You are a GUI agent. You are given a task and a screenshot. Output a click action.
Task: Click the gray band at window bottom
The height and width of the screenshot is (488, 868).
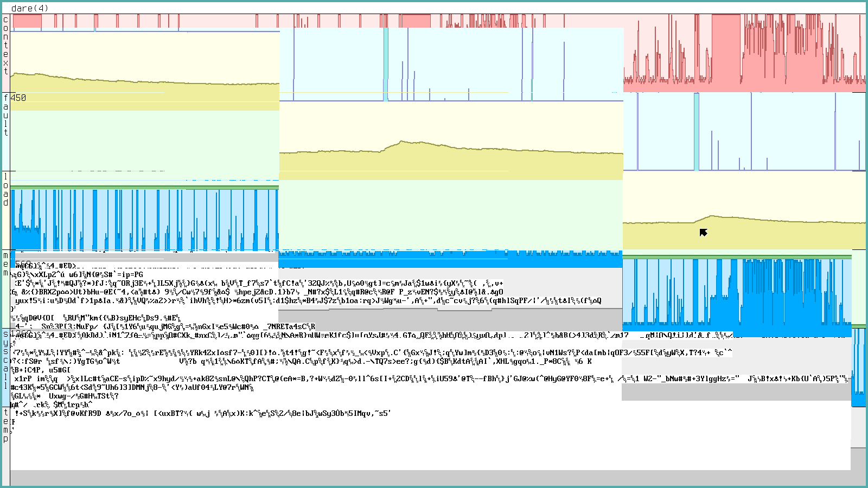pos(434,478)
